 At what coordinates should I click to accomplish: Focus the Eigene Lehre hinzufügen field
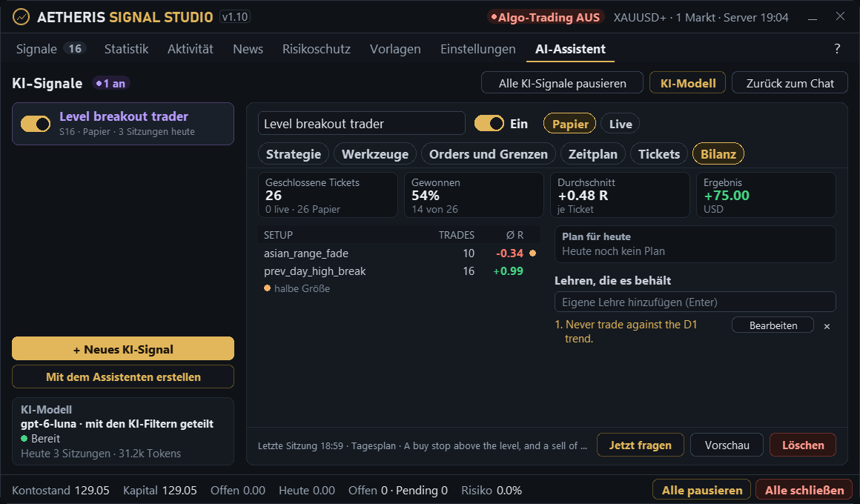point(695,302)
